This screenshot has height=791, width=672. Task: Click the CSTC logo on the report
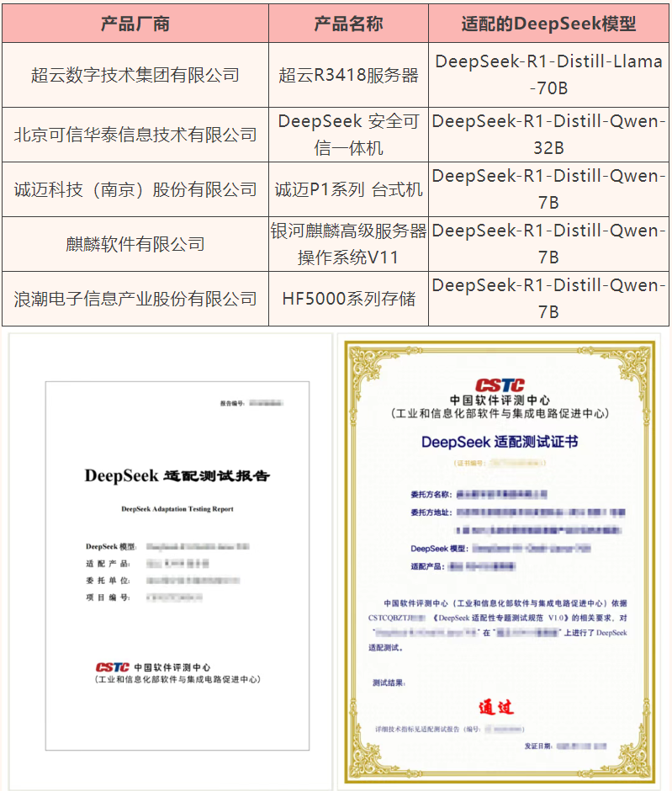tap(112, 667)
